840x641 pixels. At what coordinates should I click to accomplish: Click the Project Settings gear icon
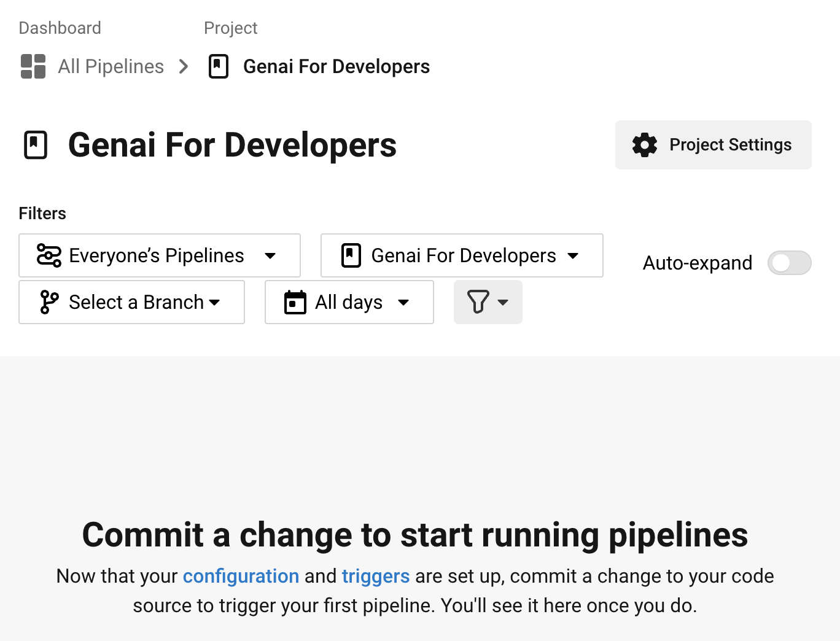coord(644,145)
